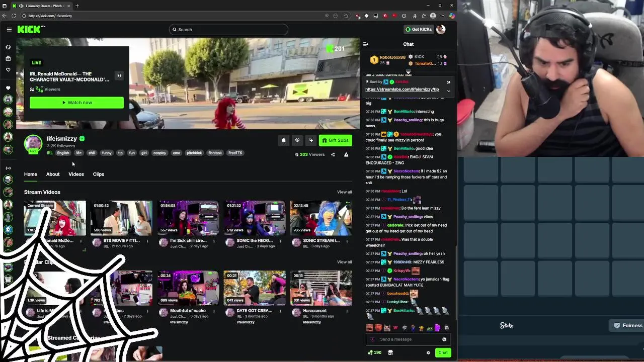
Task: Click the Search field at top
Action: pos(228,30)
